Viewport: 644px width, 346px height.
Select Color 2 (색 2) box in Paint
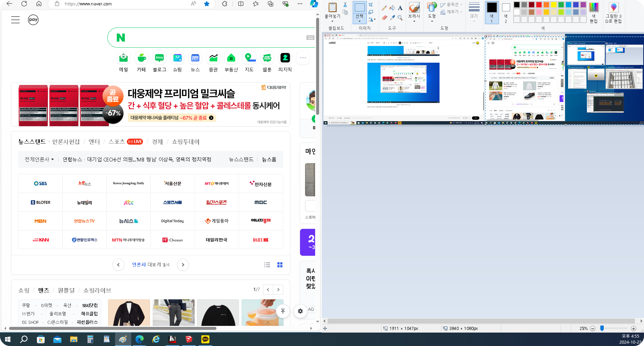pyautogui.click(x=506, y=13)
